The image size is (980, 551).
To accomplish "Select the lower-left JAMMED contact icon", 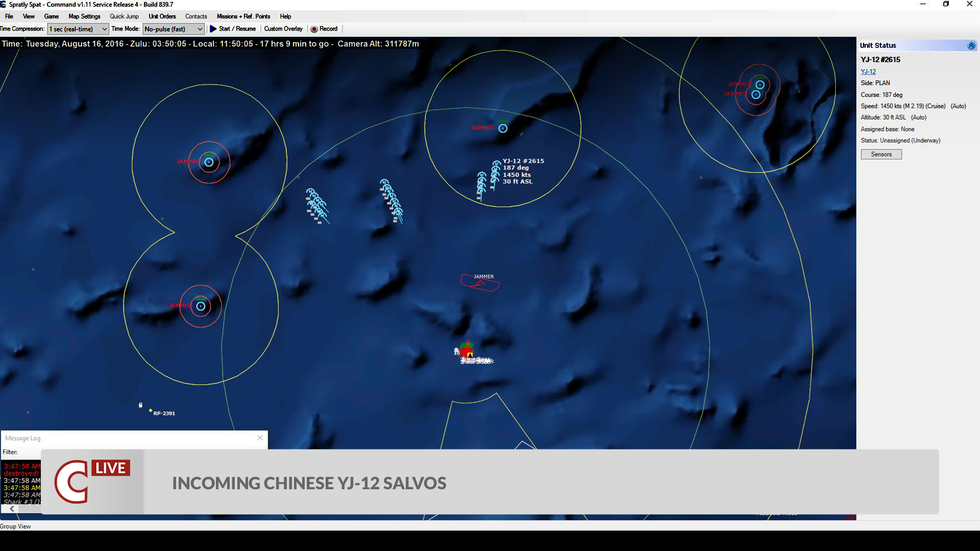I will coord(201,306).
